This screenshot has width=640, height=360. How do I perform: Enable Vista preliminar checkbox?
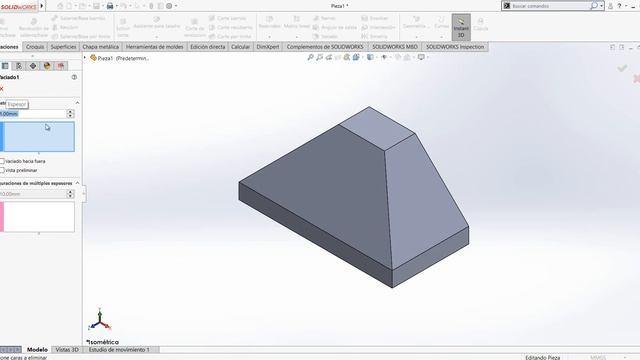click(x=2, y=170)
